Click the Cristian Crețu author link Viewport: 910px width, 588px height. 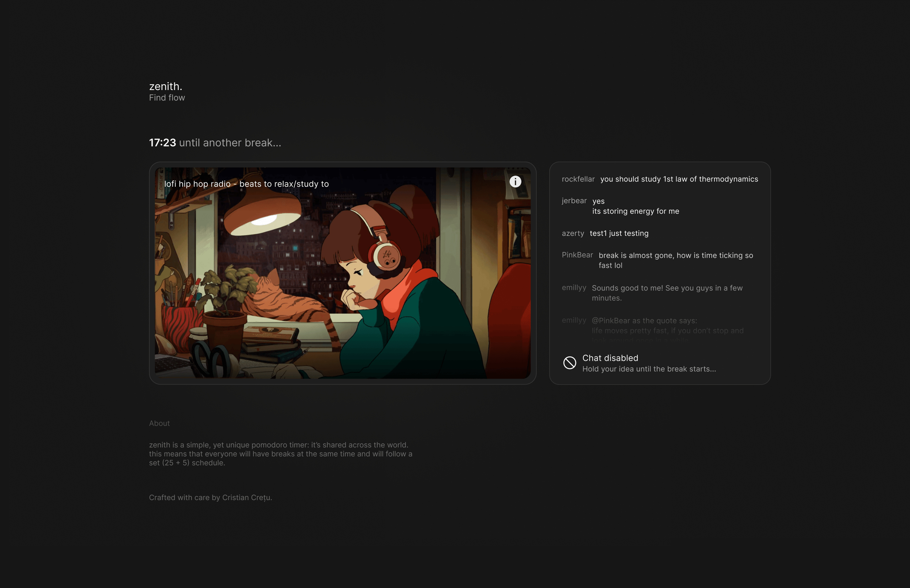[247, 497]
